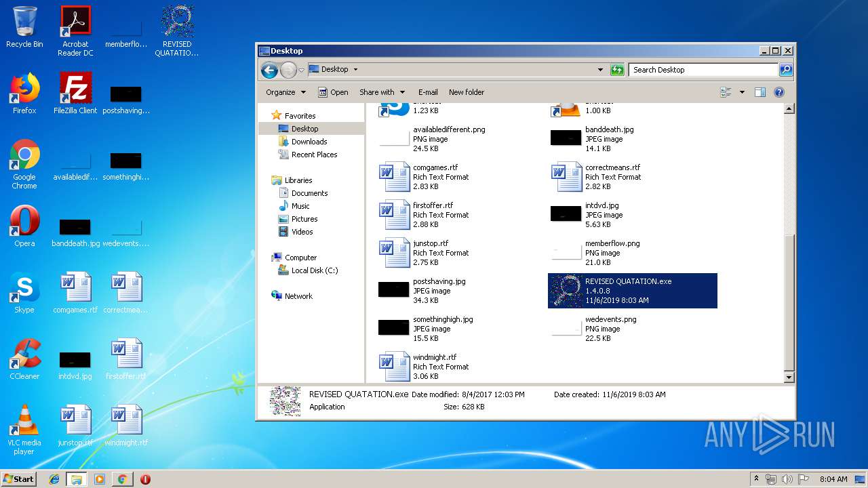Click E-mail in the toolbar
Image resolution: width=868 pixels, height=488 pixels.
coord(428,92)
